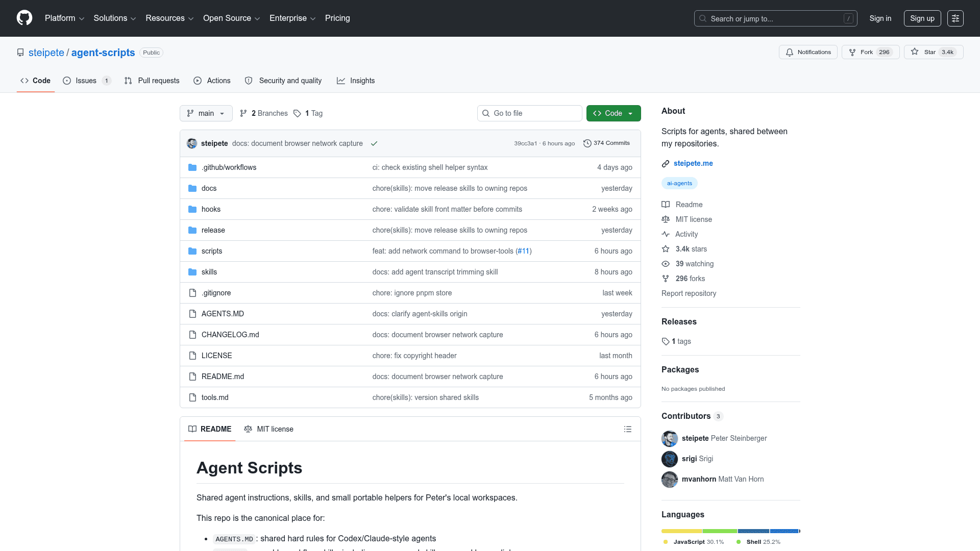Star the repository with Star button
Viewport: 980px width, 551px height.
click(934, 52)
